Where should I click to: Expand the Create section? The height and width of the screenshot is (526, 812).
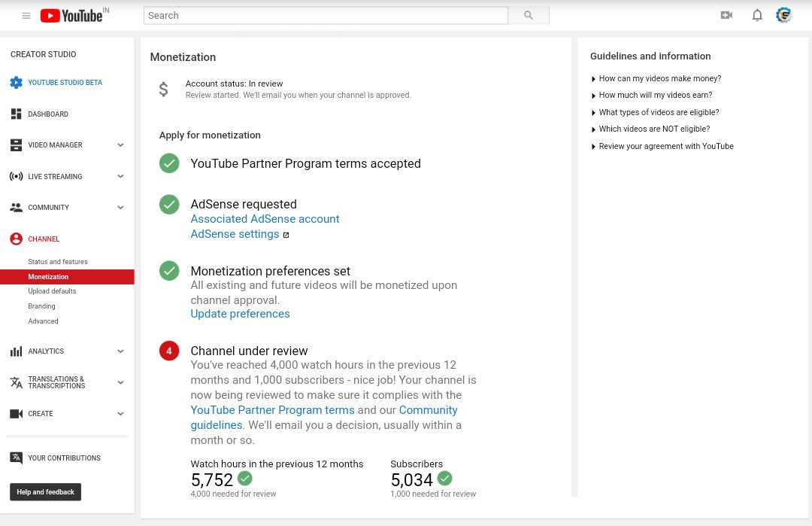(120, 414)
